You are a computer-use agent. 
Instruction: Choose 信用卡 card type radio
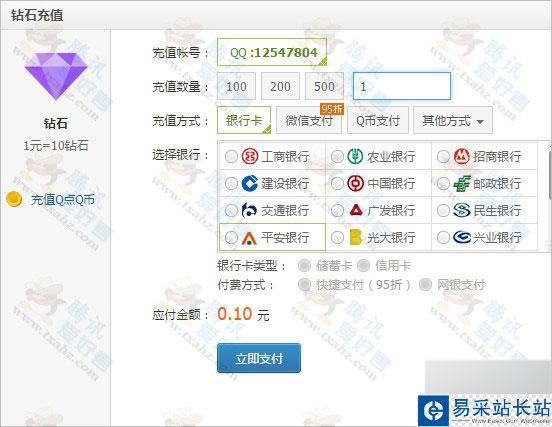pyautogui.click(x=363, y=265)
